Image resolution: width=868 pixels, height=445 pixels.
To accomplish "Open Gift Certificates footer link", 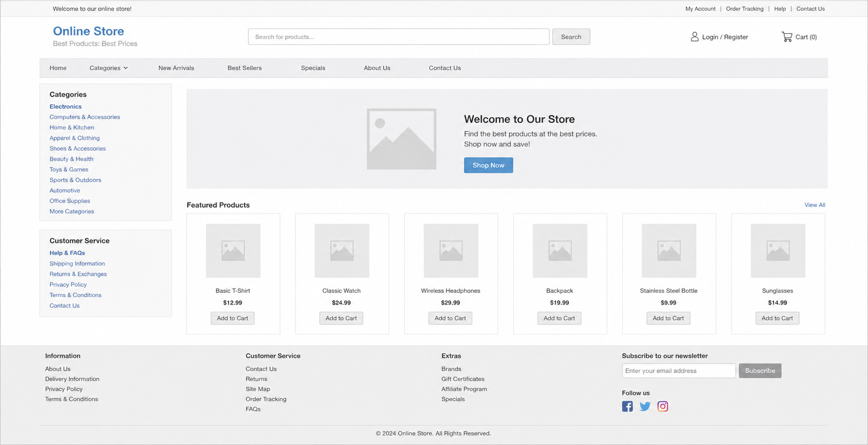I will tap(463, 379).
